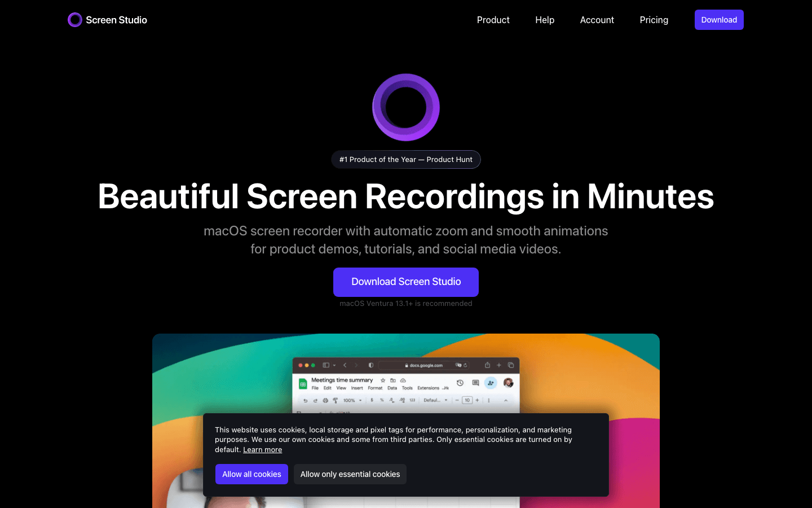Choose Allow only essential cookies
This screenshot has height=508, width=812.
[350, 474]
